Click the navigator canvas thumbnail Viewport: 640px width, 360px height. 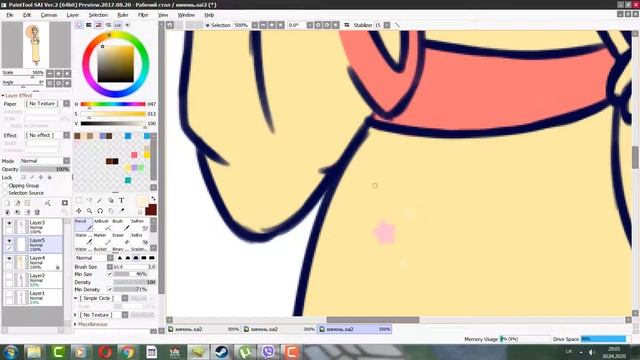[x=36, y=44]
